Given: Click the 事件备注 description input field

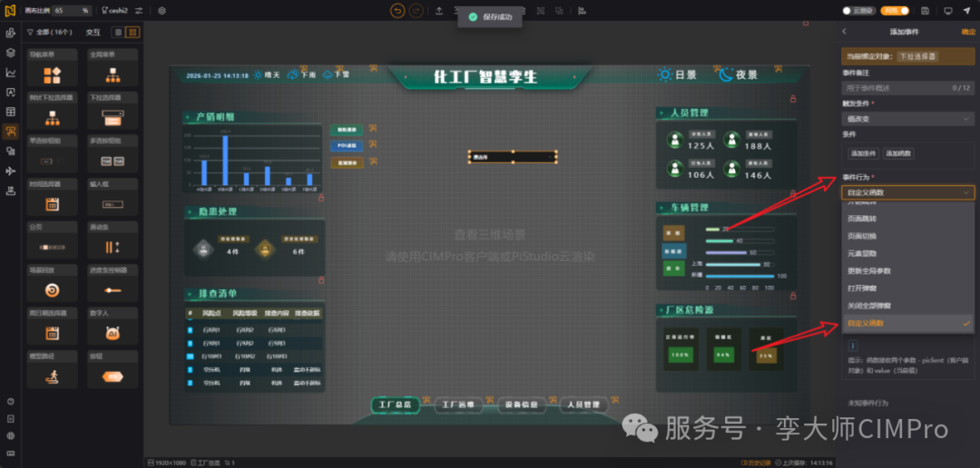Looking at the screenshot, I should click(x=906, y=88).
